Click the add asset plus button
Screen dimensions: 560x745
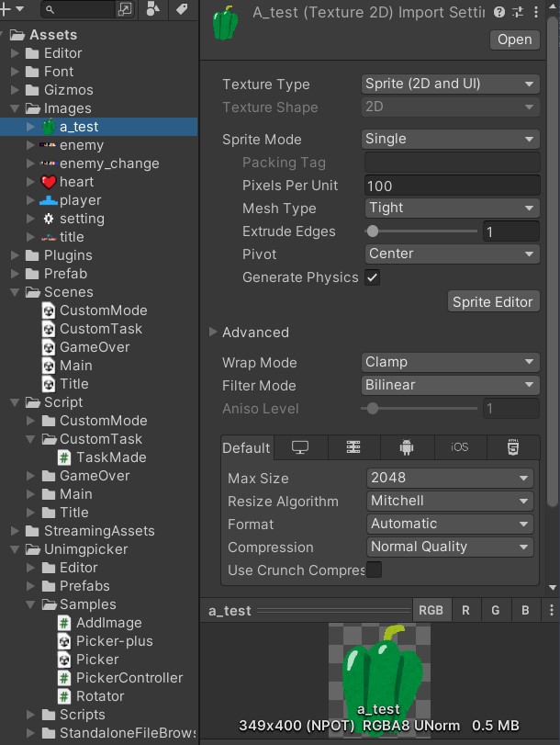point(6,8)
